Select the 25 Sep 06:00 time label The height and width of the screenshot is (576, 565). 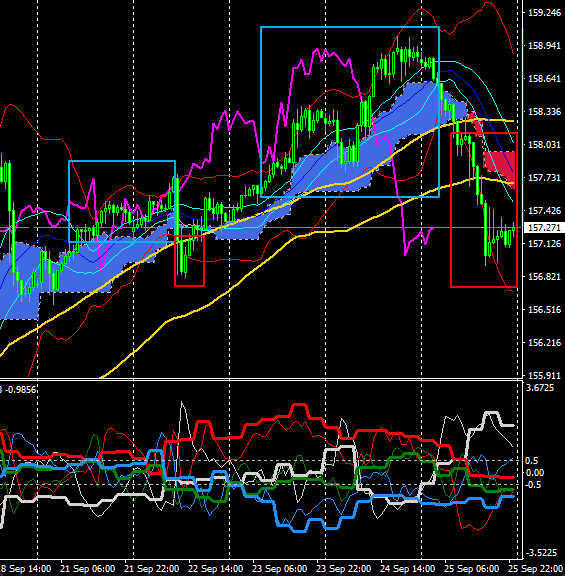(472, 569)
